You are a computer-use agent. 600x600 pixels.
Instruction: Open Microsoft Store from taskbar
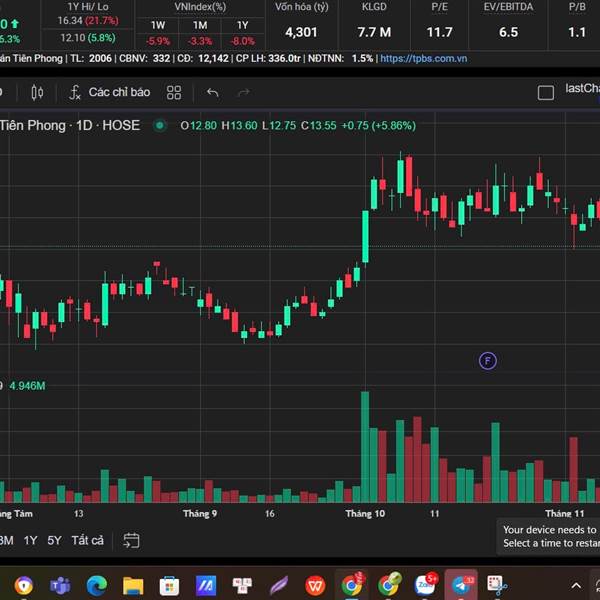tap(169, 585)
